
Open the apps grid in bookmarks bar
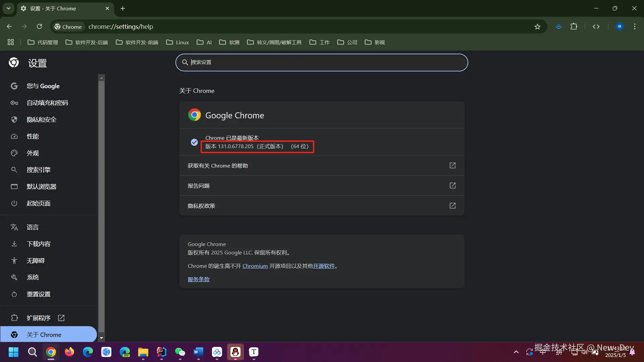(11, 42)
